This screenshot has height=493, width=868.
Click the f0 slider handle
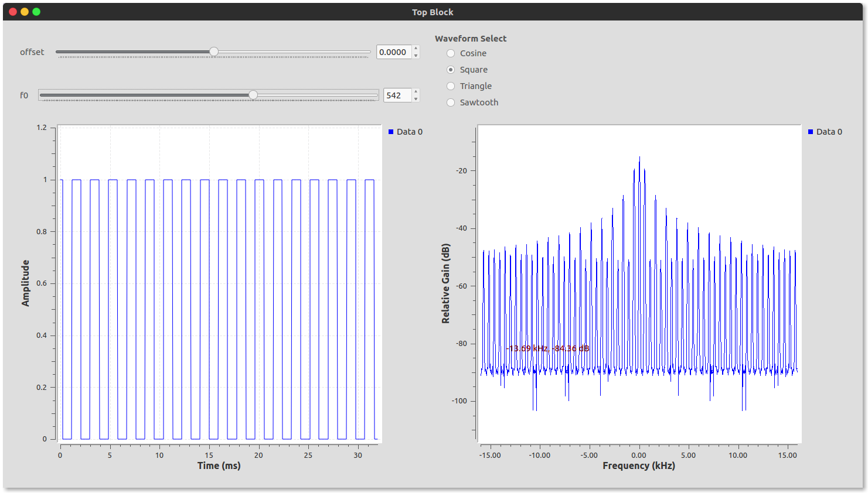pyautogui.click(x=253, y=95)
